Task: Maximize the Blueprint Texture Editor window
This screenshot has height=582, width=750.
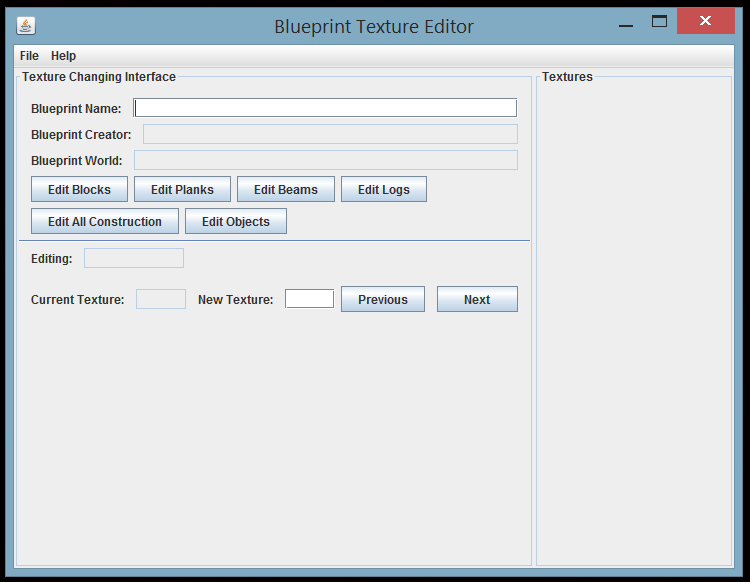Action: point(659,22)
